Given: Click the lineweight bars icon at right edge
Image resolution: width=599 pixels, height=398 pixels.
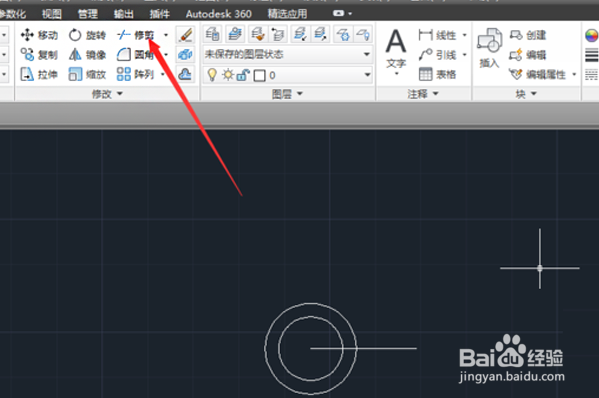Looking at the screenshot, I should [591, 55].
